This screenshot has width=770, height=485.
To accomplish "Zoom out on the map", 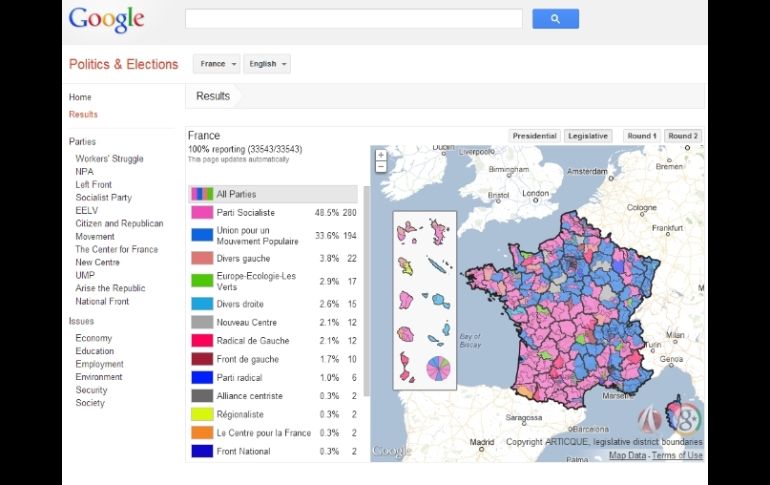I will [380, 167].
